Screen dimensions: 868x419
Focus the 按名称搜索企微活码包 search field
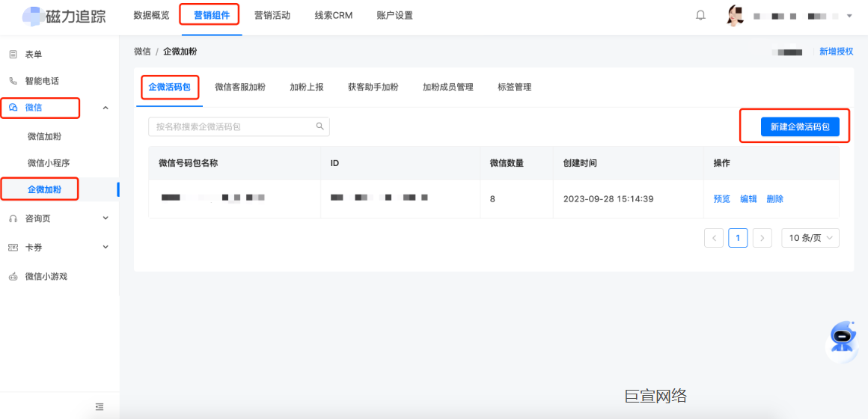coord(239,126)
